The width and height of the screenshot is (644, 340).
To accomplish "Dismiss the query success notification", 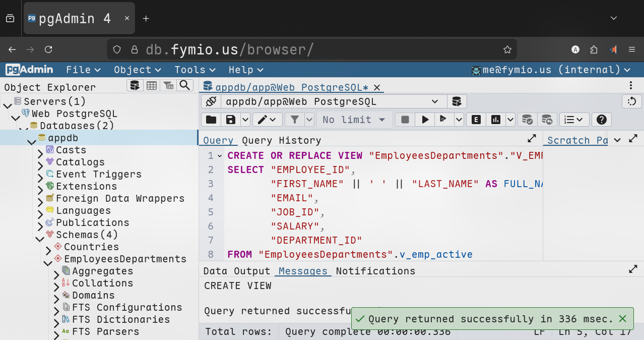I will 622,319.
